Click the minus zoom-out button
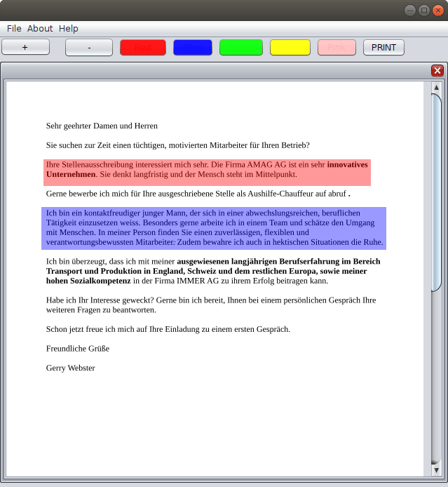The width and height of the screenshot is (448, 487). [x=89, y=48]
